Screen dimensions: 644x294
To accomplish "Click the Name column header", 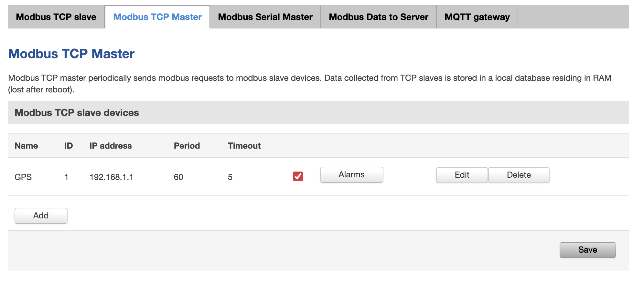I will [26, 146].
